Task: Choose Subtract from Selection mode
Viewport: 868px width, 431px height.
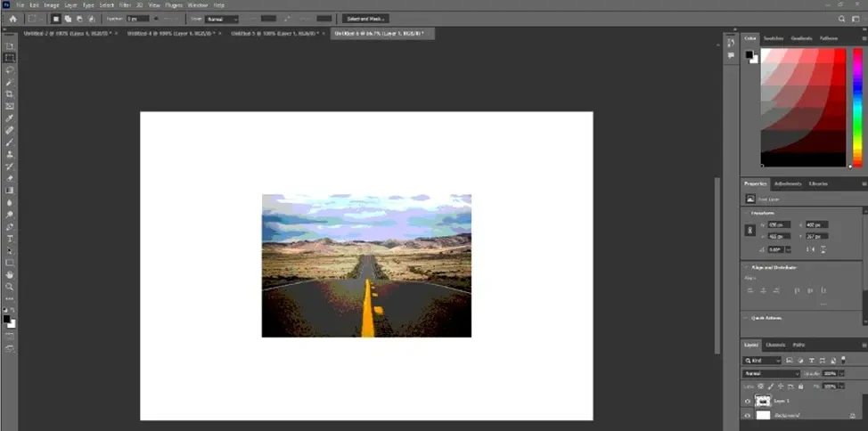Action: [79, 19]
